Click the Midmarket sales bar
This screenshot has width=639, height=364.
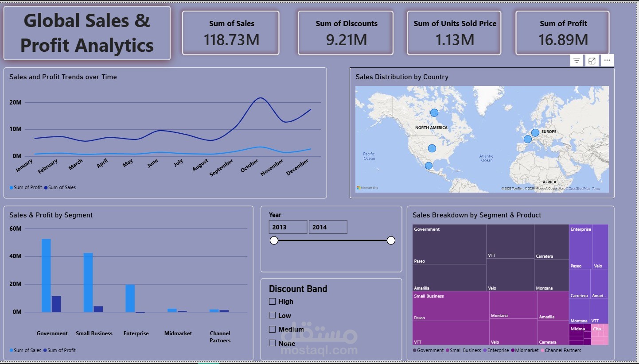pos(172,310)
